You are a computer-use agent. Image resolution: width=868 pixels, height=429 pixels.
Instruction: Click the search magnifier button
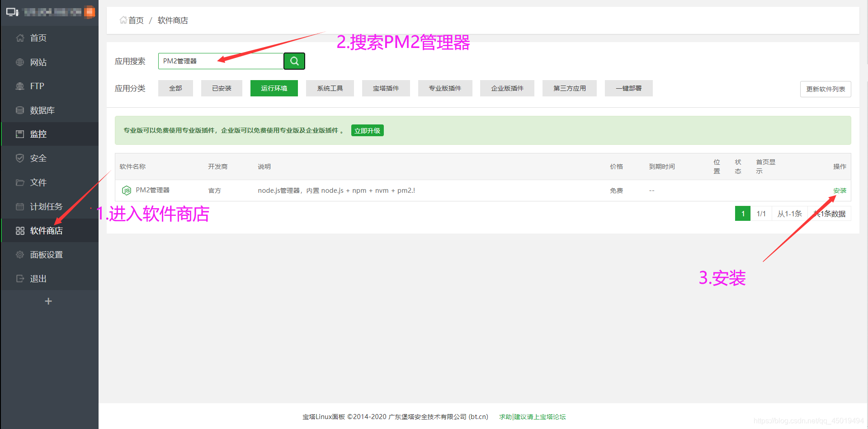(294, 61)
